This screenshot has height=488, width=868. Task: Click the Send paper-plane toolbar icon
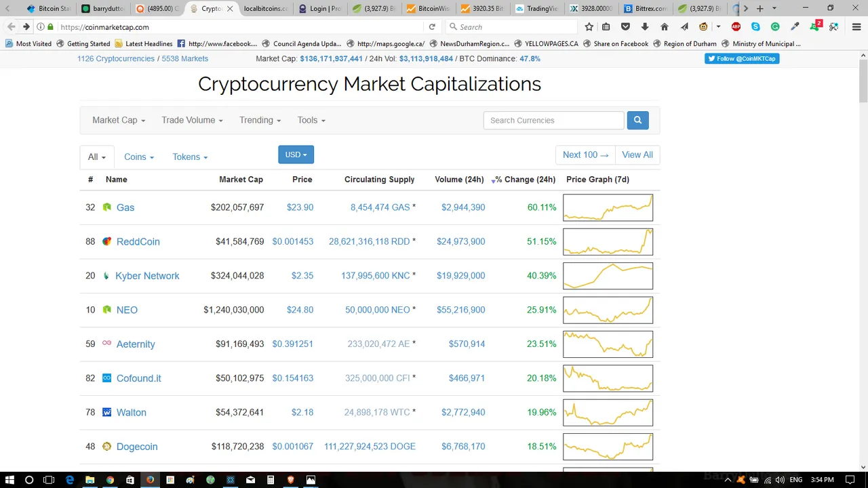pos(684,27)
